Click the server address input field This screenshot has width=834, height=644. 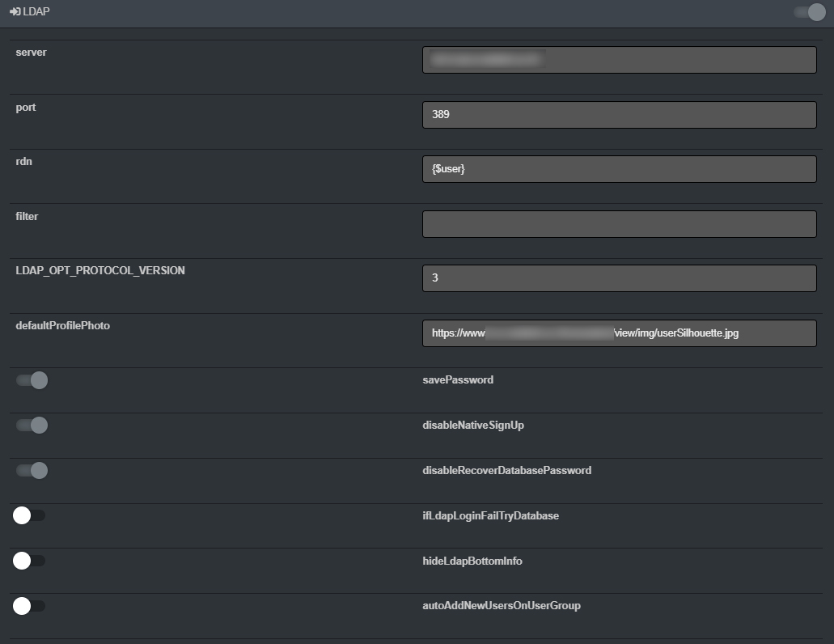tap(619, 59)
